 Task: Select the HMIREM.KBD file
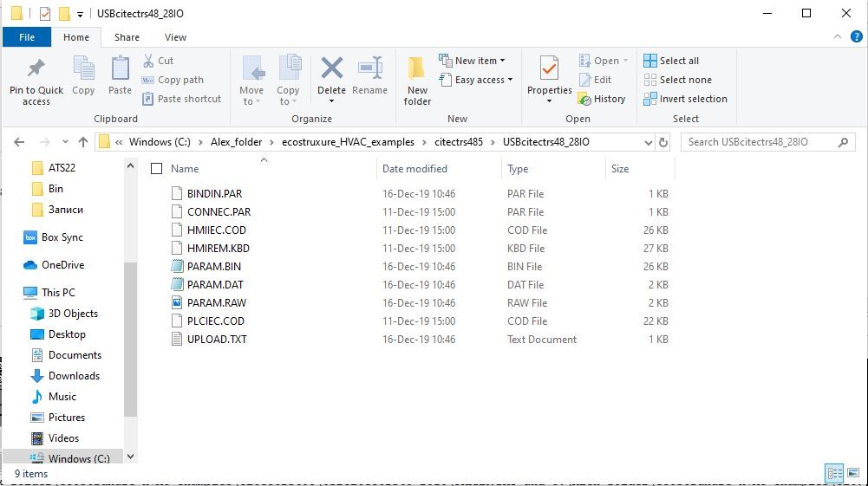tap(219, 249)
